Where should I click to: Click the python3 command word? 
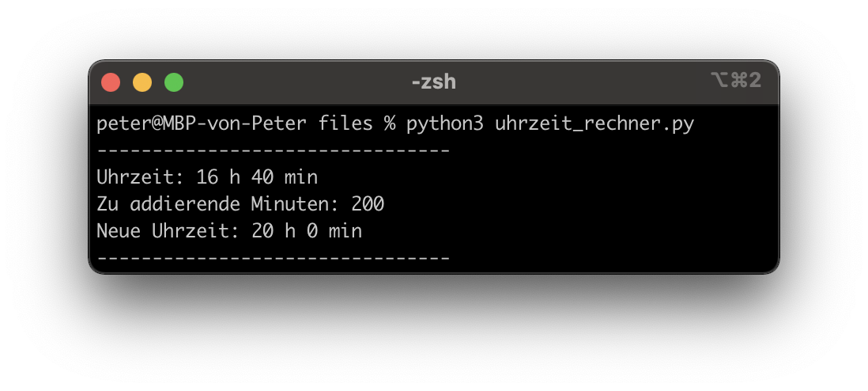(x=444, y=124)
